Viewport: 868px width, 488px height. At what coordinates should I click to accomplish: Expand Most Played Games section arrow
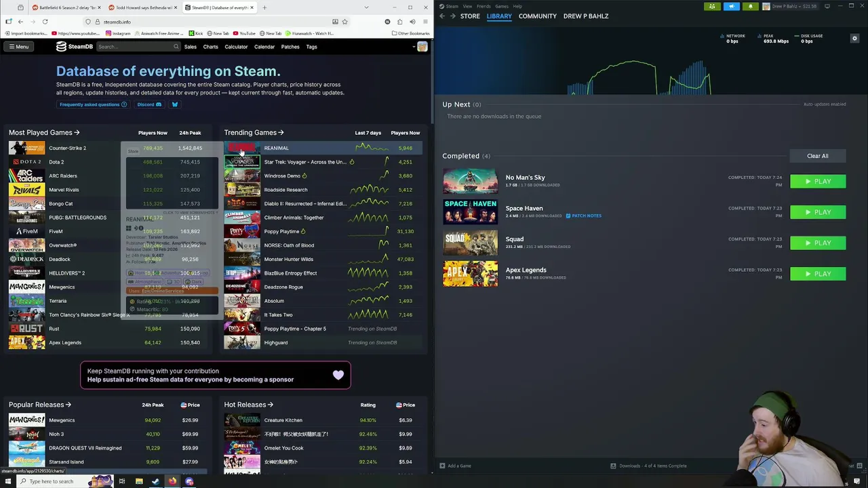click(77, 133)
